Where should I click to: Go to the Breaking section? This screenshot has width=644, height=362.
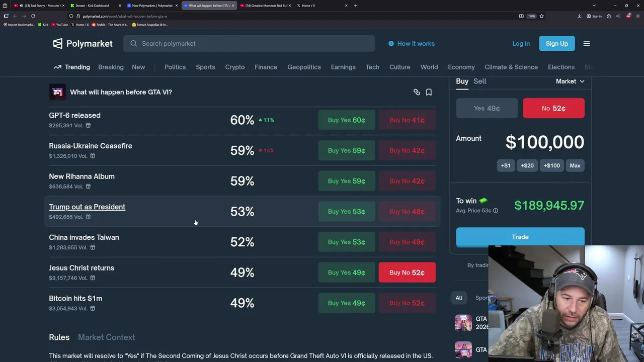[111, 67]
